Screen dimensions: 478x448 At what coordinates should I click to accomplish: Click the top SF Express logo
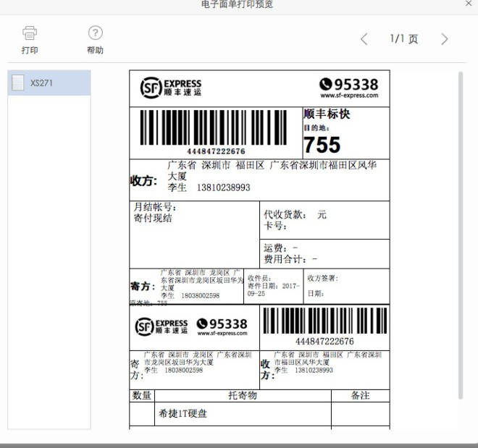click(x=171, y=88)
